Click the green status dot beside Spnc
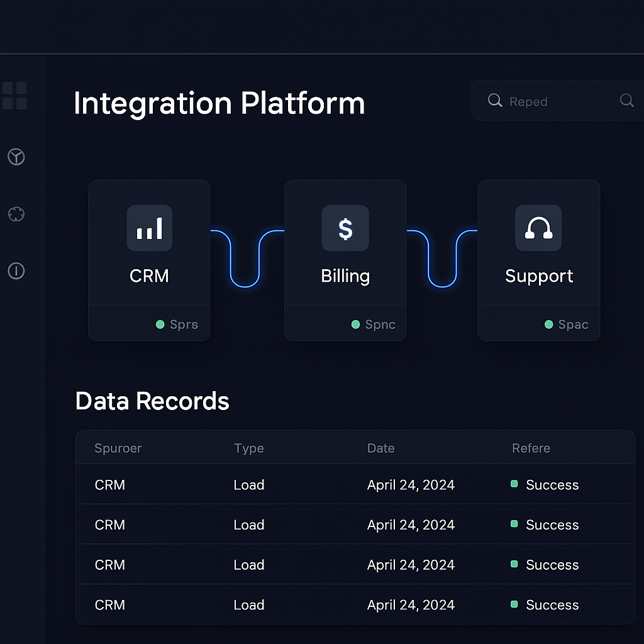 [356, 325]
